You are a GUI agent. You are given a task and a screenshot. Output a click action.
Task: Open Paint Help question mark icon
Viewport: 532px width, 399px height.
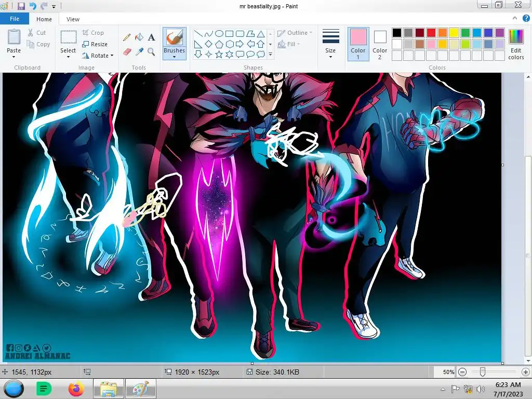pos(526,19)
